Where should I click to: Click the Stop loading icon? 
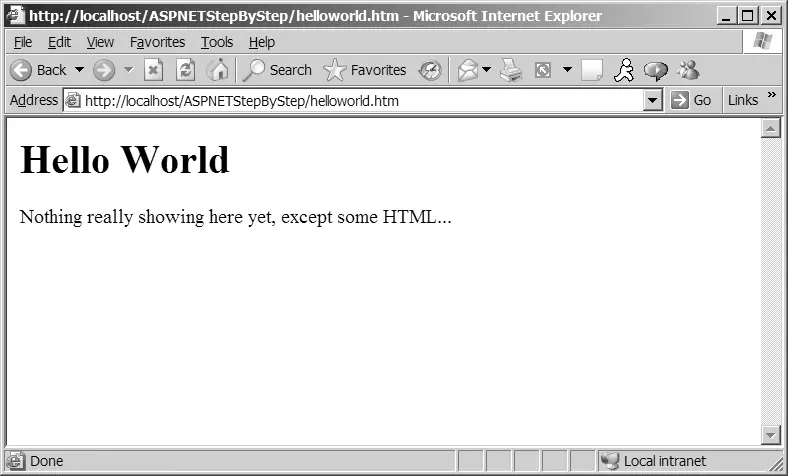tap(153, 70)
